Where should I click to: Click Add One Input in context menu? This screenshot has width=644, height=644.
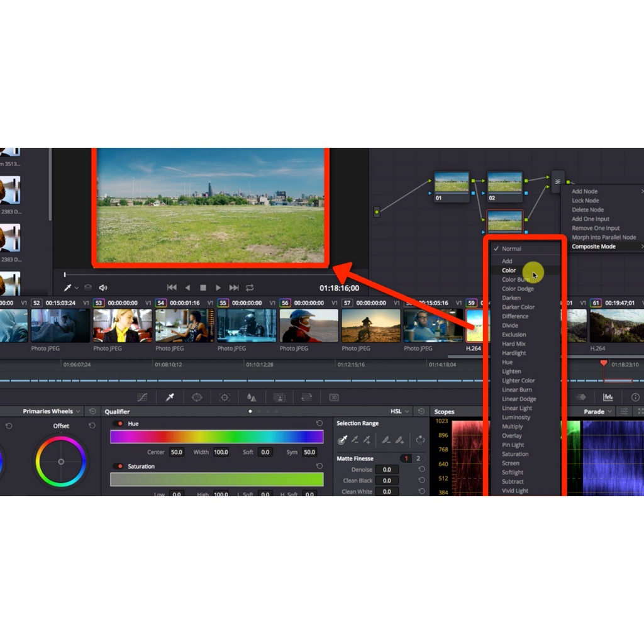click(590, 219)
